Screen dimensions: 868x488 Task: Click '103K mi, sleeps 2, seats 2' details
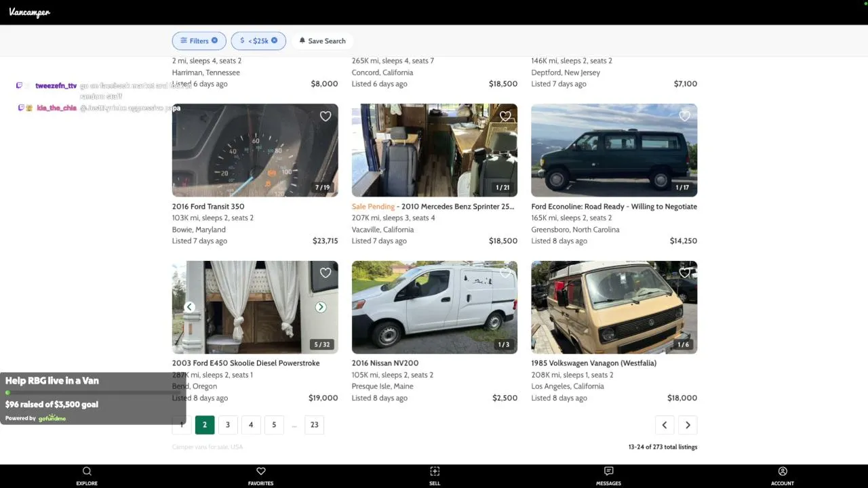pos(213,218)
